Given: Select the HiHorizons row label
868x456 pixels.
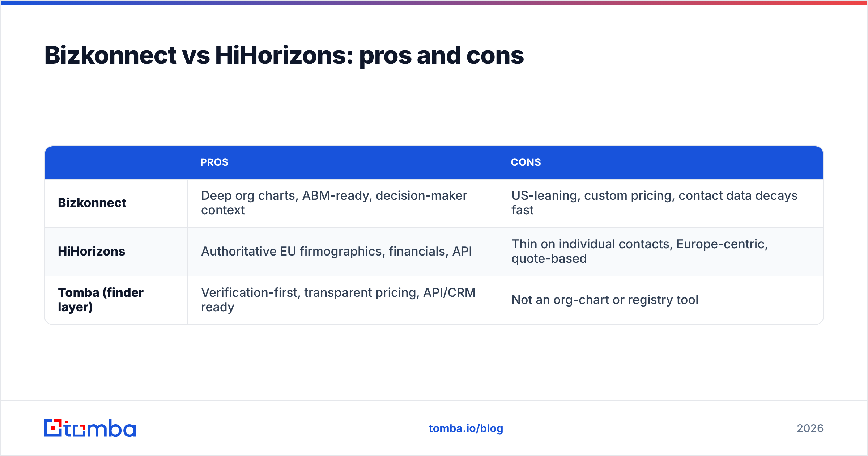Looking at the screenshot, I should 92,251.
